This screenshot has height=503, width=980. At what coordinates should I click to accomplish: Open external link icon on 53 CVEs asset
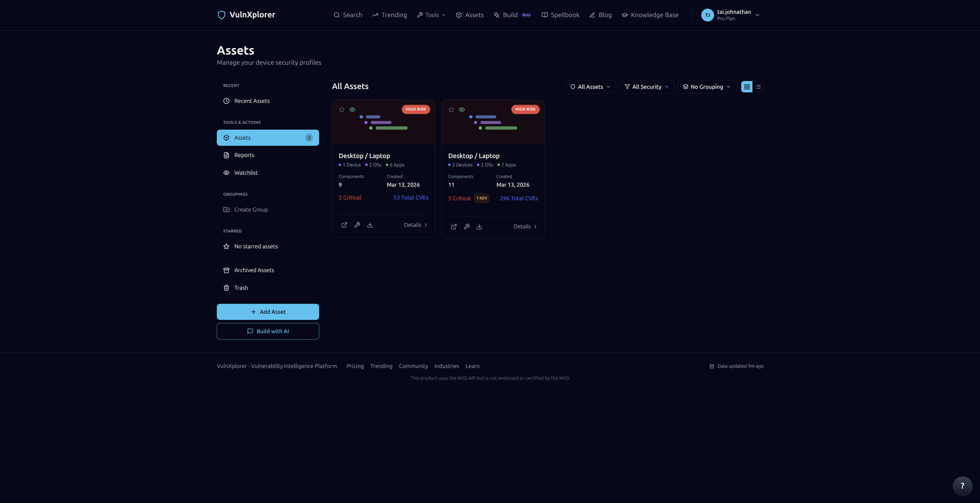(x=344, y=225)
